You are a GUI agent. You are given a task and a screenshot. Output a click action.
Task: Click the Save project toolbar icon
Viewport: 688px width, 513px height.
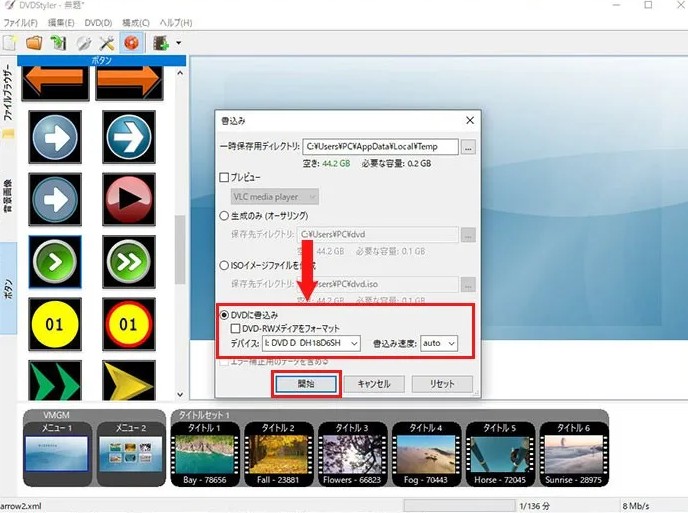click(x=58, y=43)
